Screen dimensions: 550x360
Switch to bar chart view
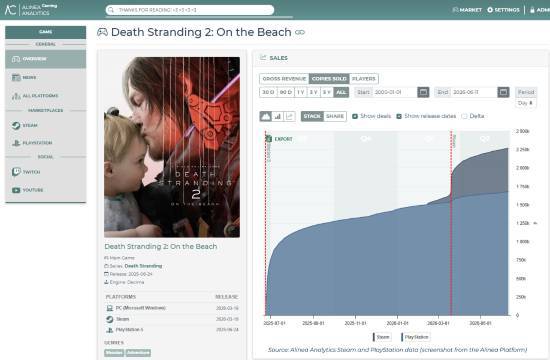click(x=277, y=116)
